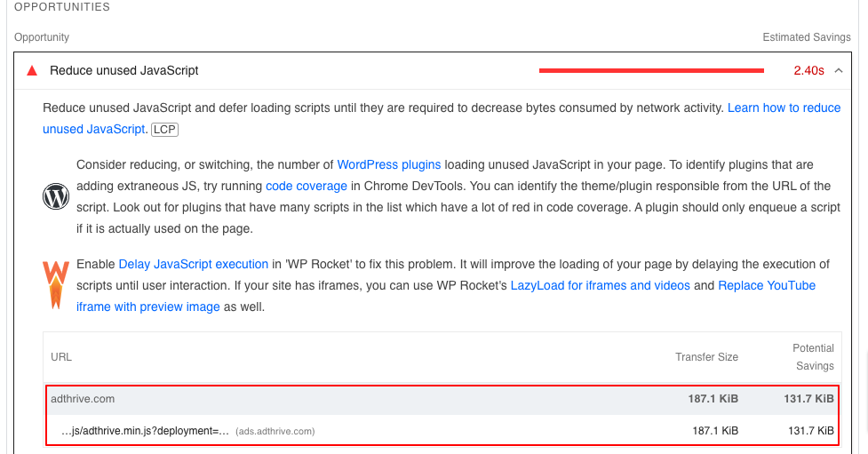This screenshot has width=868, height=454.
Task: Open the adthrive.min.js script URL
Action: [144, 431]
